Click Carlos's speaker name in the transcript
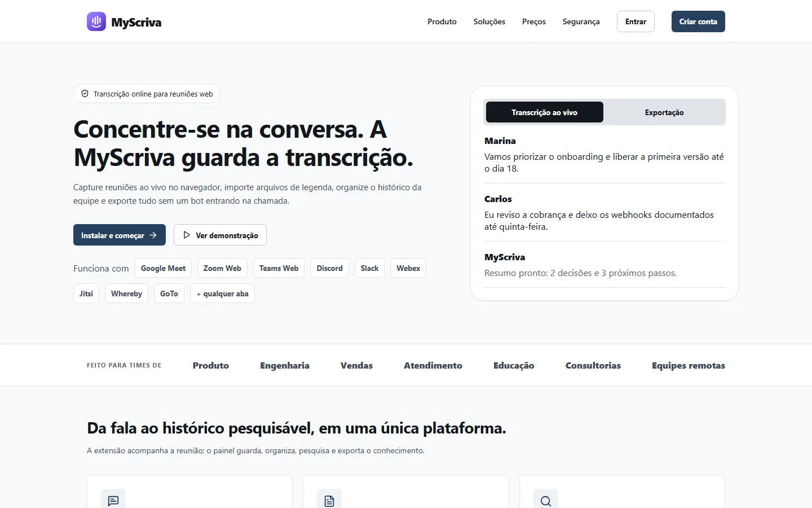The height and width of the screenshot is (508, 812). pyautogui.click(x=498, y=199)
